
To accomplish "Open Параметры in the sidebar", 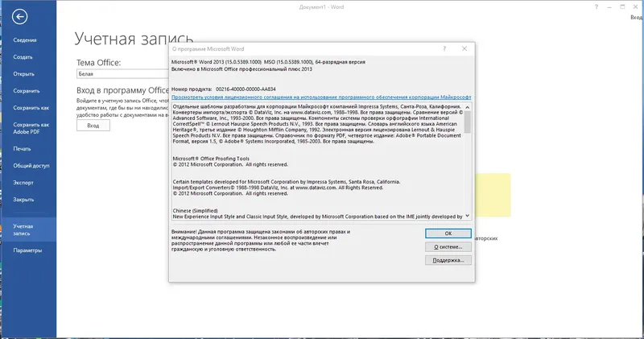I will (x=27, y=250).
